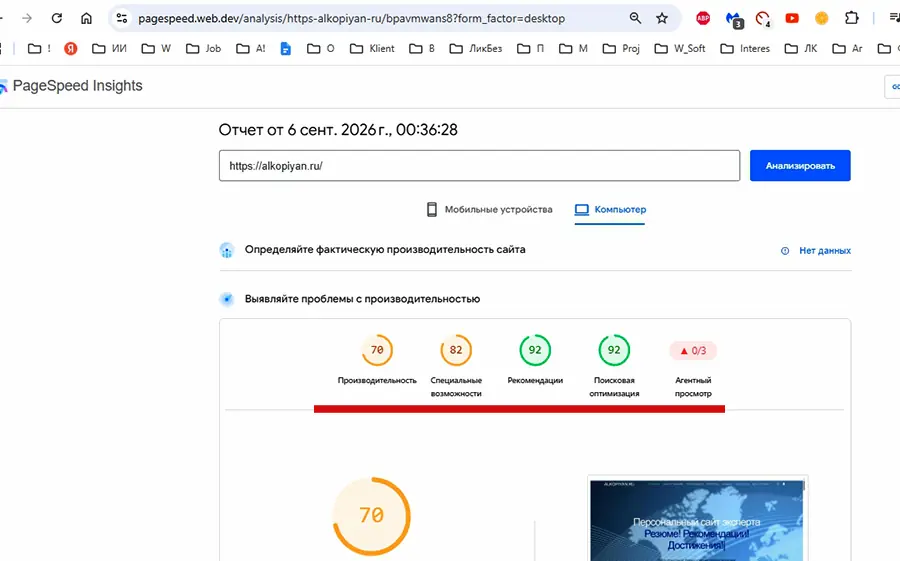
Task: Bookmark this page with the star icon
Action: pyautogui.click(x=662, y=18)
